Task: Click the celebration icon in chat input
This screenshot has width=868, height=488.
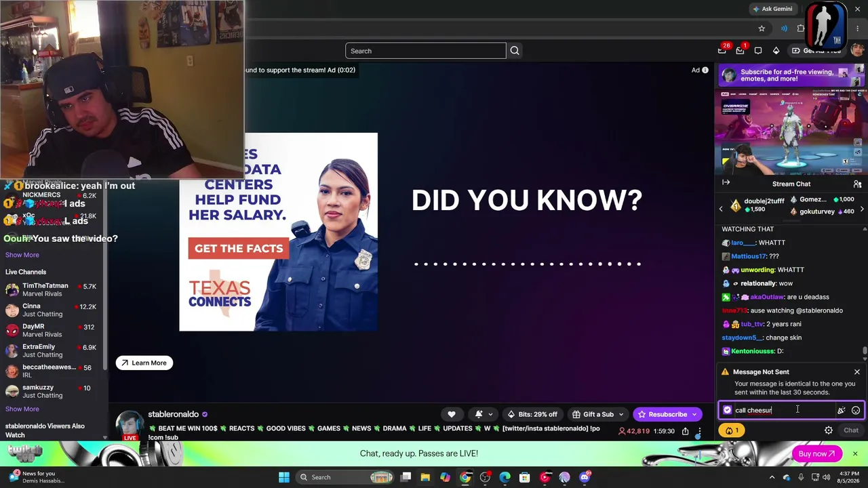Action: [841, 410]
